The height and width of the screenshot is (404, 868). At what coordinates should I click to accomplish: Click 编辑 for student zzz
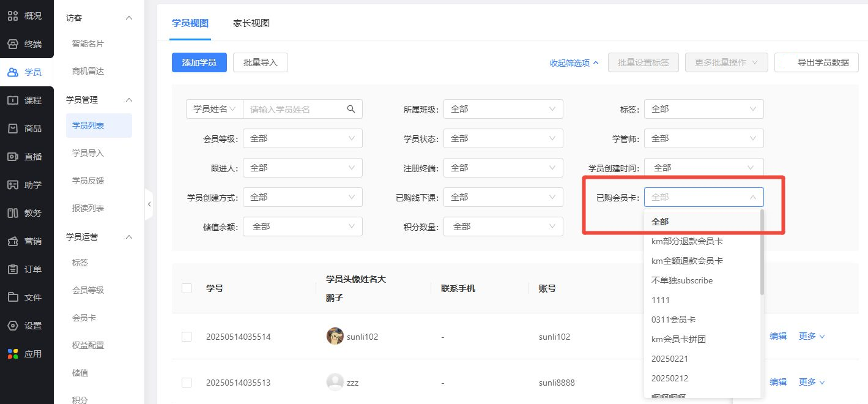[778, 382]
